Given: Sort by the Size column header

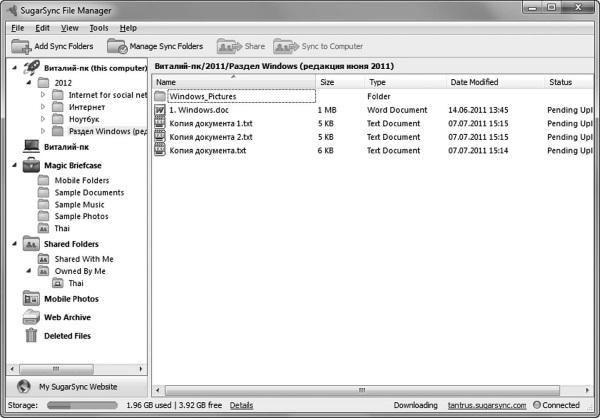Looking at the screenshot, I should coord(340,82).
